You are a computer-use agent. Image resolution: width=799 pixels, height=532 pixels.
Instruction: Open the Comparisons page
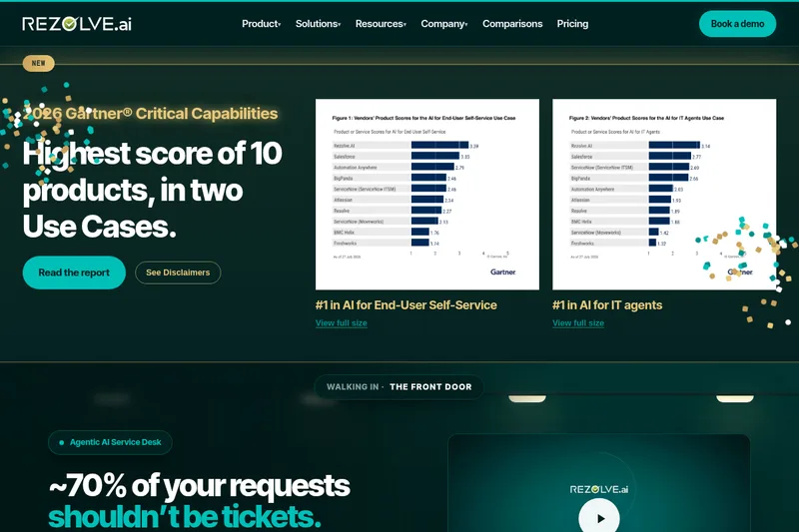tap(512, 24)
